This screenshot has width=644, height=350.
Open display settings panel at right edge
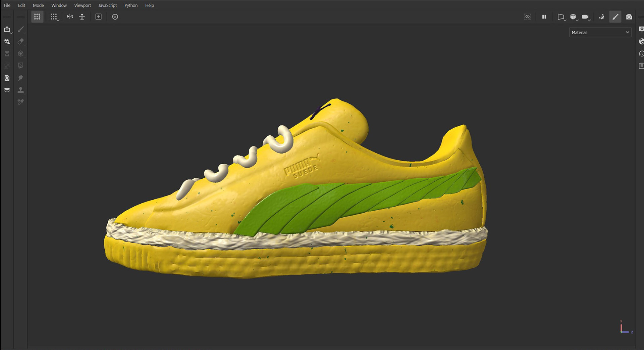(x=641, y=30)
